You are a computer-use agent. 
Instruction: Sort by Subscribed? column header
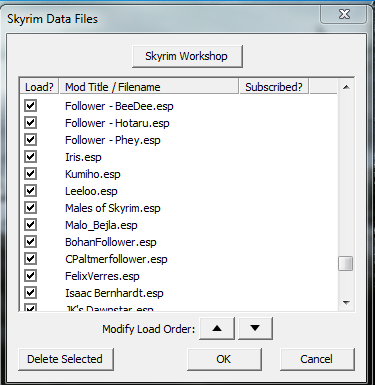274,87
